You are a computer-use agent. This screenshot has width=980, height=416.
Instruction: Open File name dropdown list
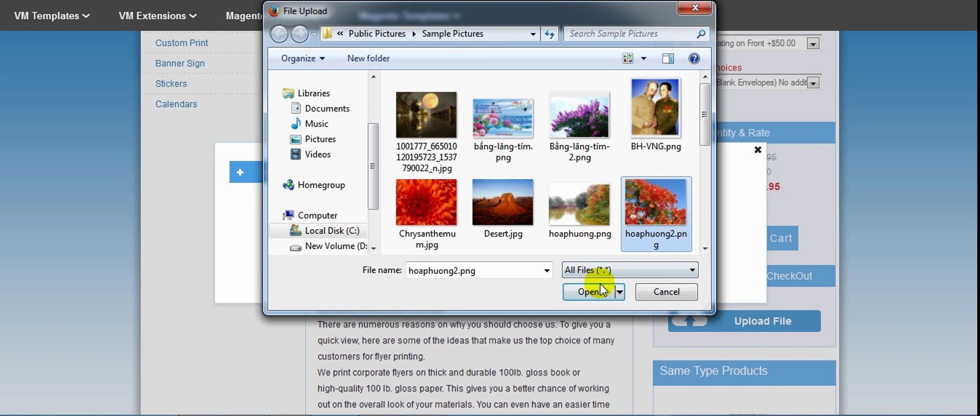[547, 270]
